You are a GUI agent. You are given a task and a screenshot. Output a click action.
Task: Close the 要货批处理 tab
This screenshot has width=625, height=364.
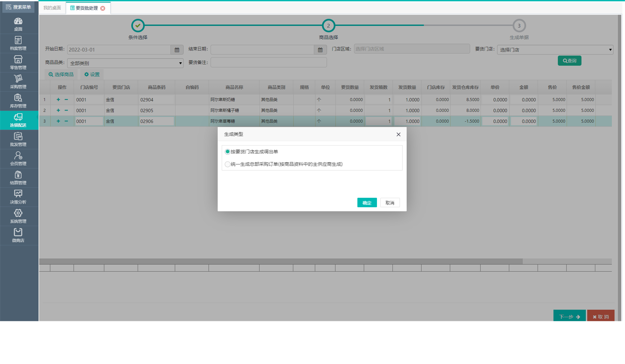click(103, 8)
